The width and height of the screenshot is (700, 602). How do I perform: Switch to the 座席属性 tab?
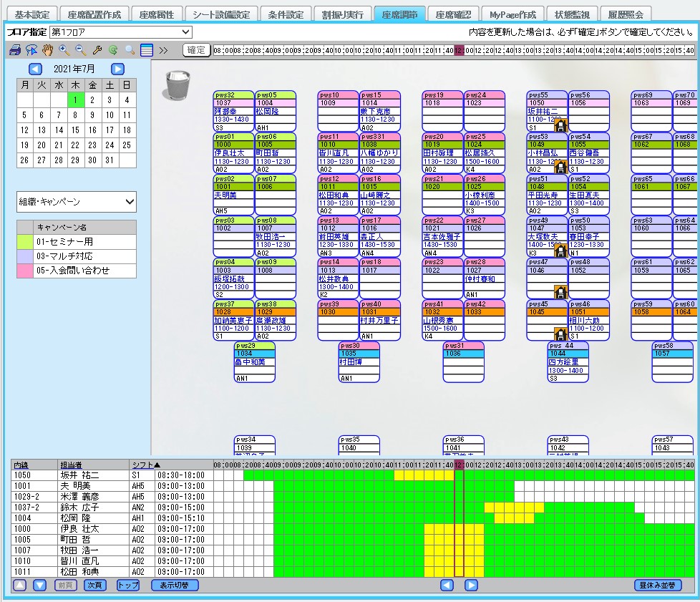[157, 14]
